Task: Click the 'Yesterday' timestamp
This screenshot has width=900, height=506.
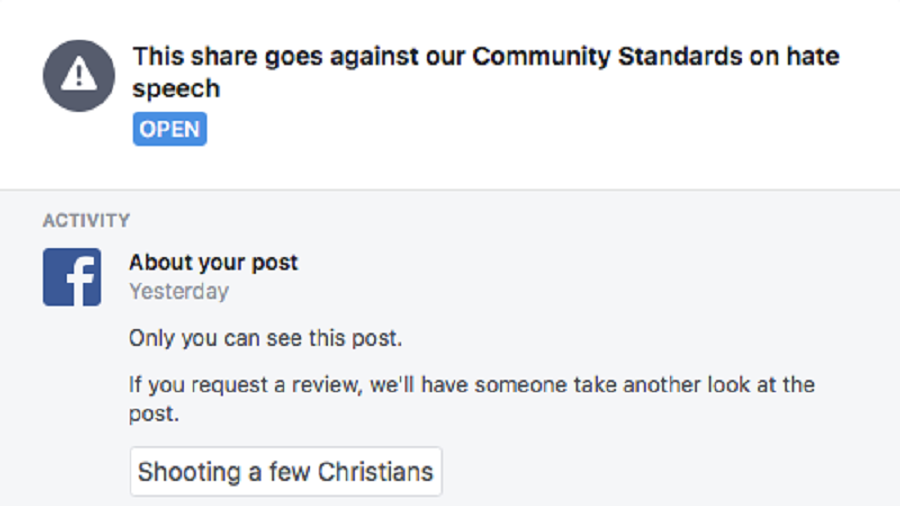Action: click(x=179, y=291)
